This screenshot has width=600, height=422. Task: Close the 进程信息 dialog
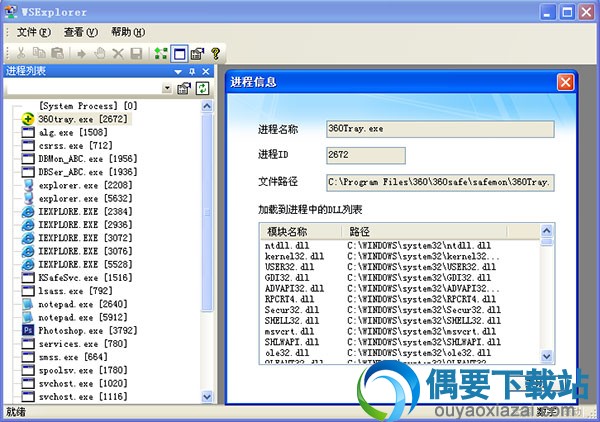point(566,82)
